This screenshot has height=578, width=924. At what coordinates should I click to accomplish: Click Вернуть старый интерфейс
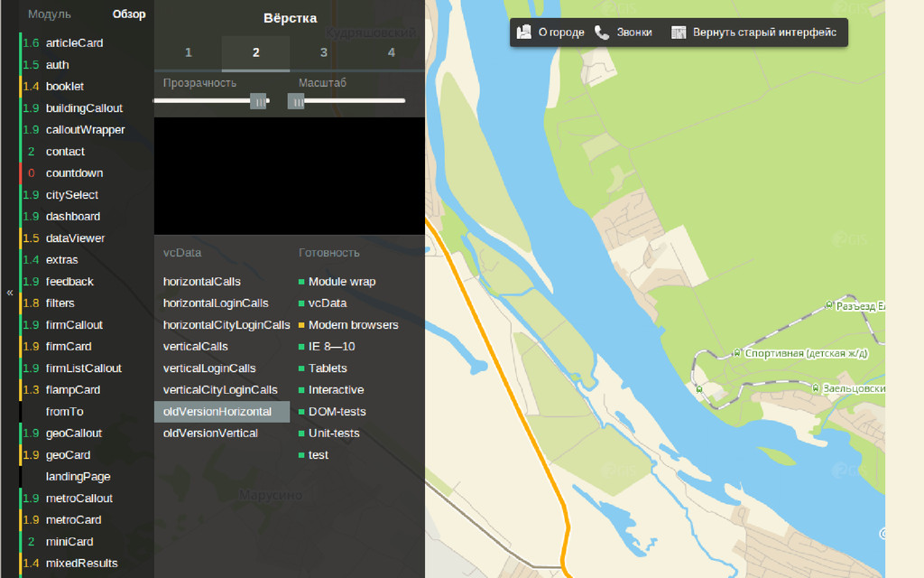[x=764, y=33]
